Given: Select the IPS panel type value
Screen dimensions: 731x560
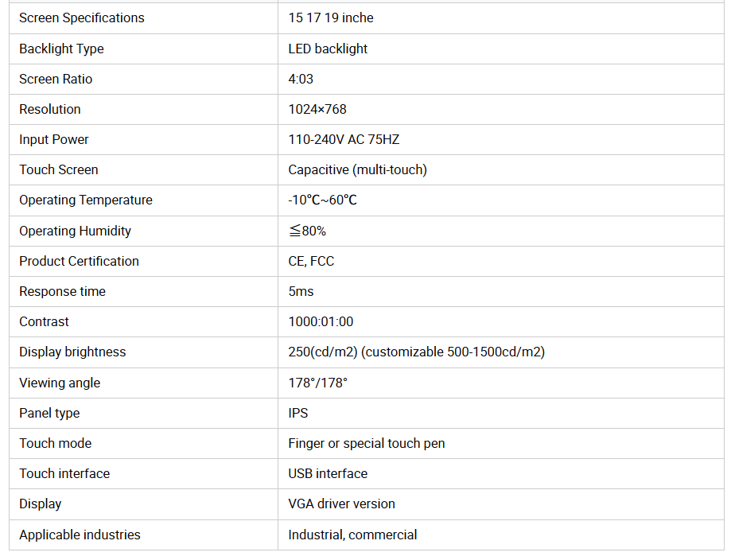Looking at the screenshot, I should pos(298,413).
